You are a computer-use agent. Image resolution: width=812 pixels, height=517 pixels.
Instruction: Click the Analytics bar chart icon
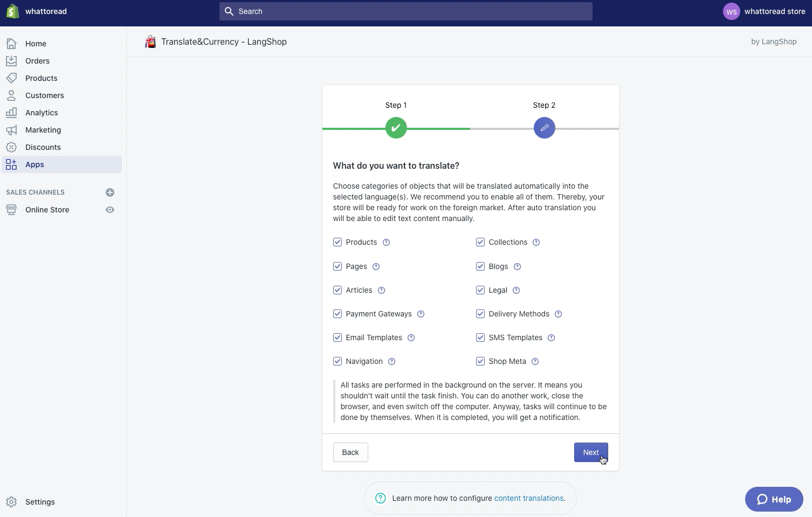(11, 113)
